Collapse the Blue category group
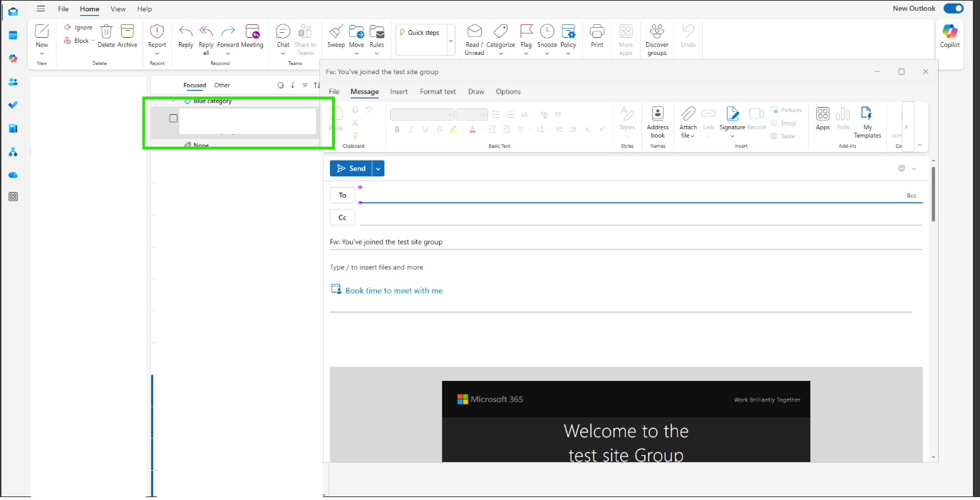The height and width of the screenshot is (500, 980). pos(173,101)
